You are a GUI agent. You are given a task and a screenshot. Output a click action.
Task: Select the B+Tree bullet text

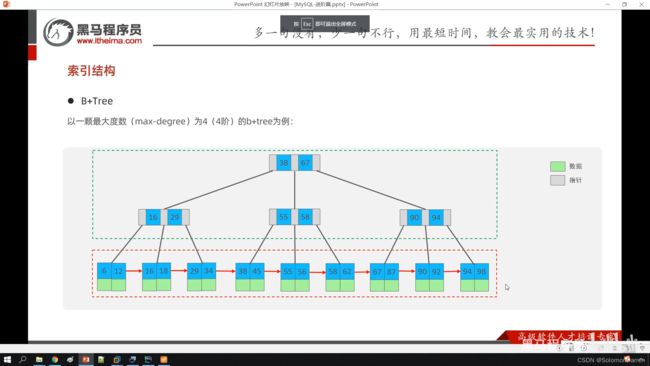(x=97, y=101)
